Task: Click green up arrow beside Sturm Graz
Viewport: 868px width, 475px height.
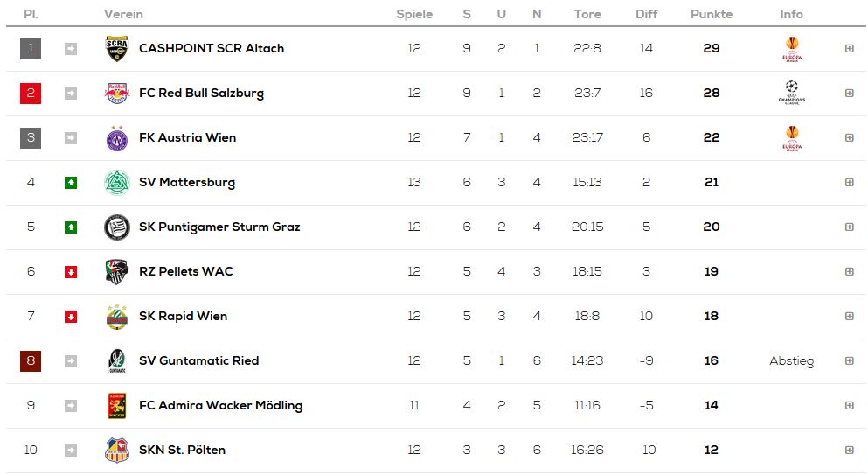Action: click(70, 227)
